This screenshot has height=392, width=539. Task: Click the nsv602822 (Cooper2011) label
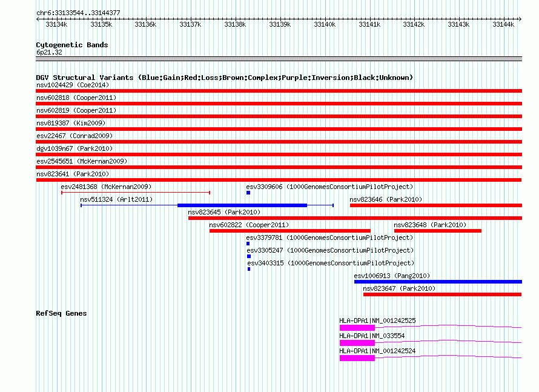point(249,225)
